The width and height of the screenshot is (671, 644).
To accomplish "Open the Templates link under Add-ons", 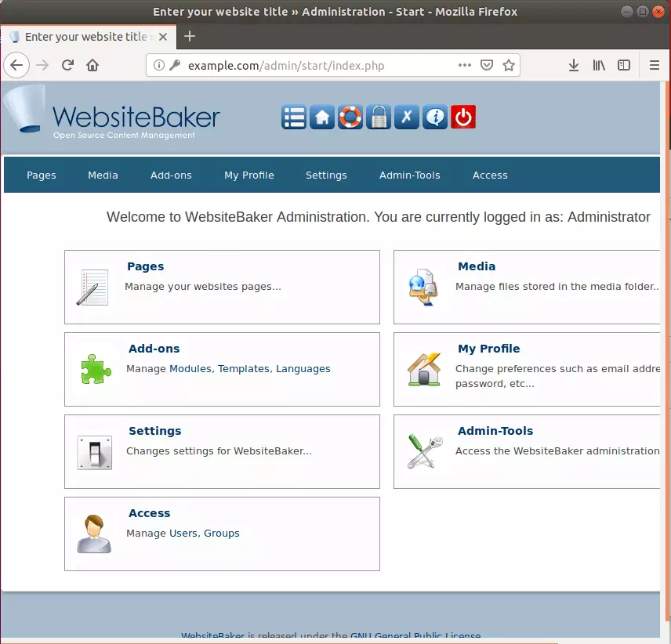I will 244,368.
